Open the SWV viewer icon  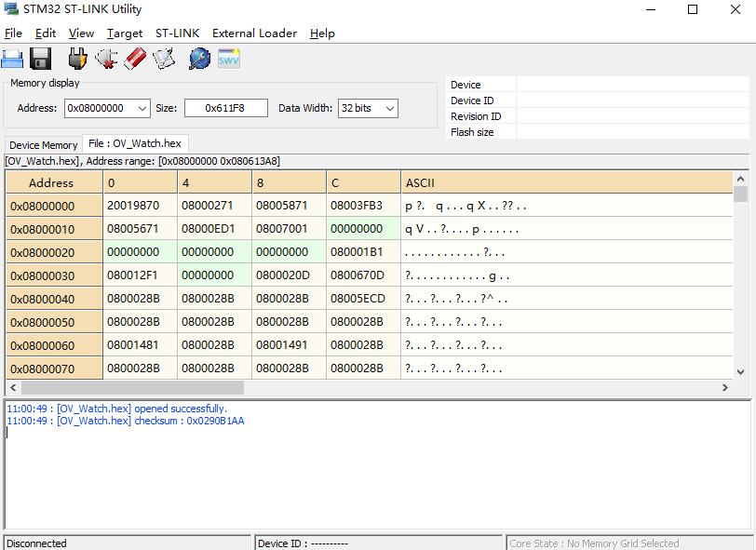[229, 60]
